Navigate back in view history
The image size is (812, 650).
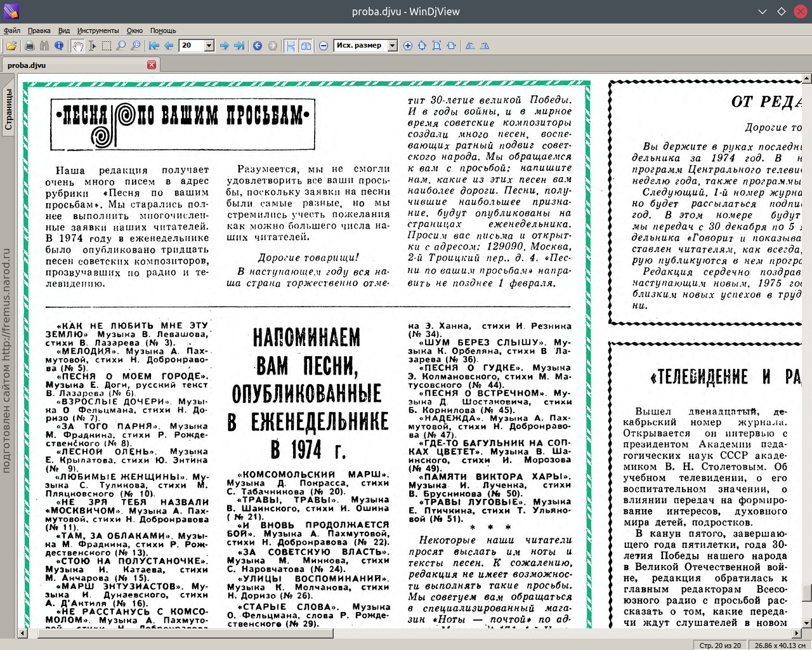[258, 46]
